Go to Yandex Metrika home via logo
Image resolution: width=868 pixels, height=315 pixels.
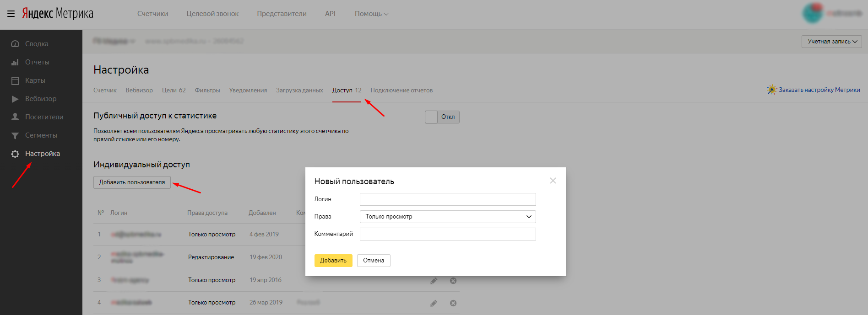point(58,14)
